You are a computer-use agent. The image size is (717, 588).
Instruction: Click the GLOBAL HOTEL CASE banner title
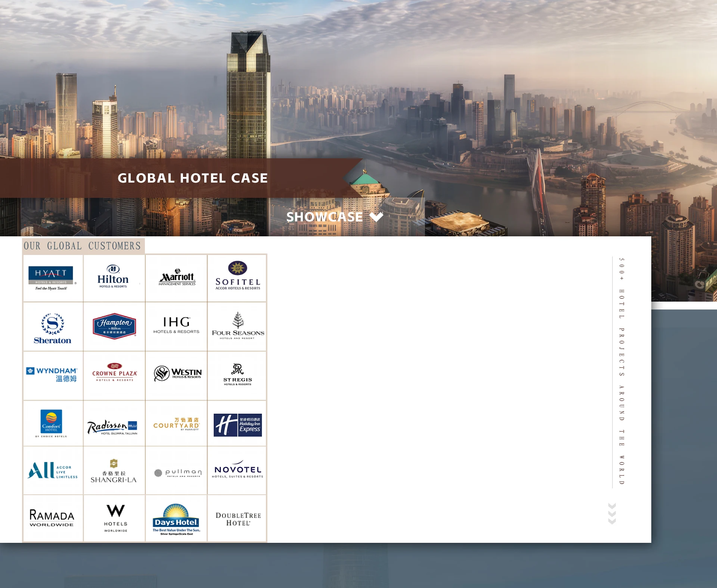pyautogui.click(x=193, y=178)
